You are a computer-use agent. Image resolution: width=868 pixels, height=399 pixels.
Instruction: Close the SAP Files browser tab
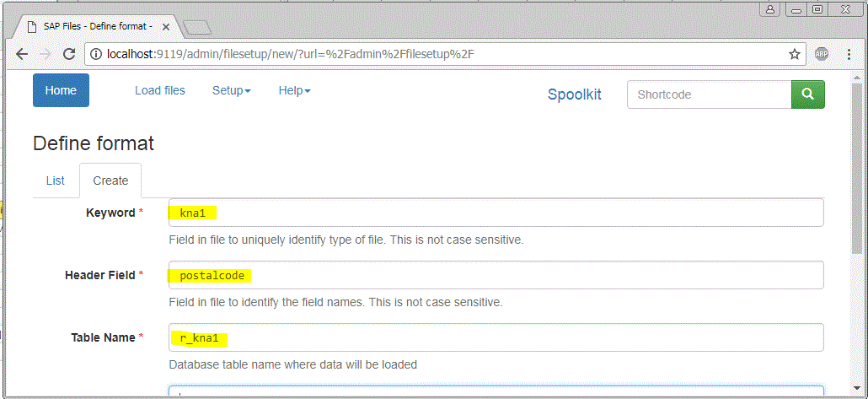coord(165,26)
